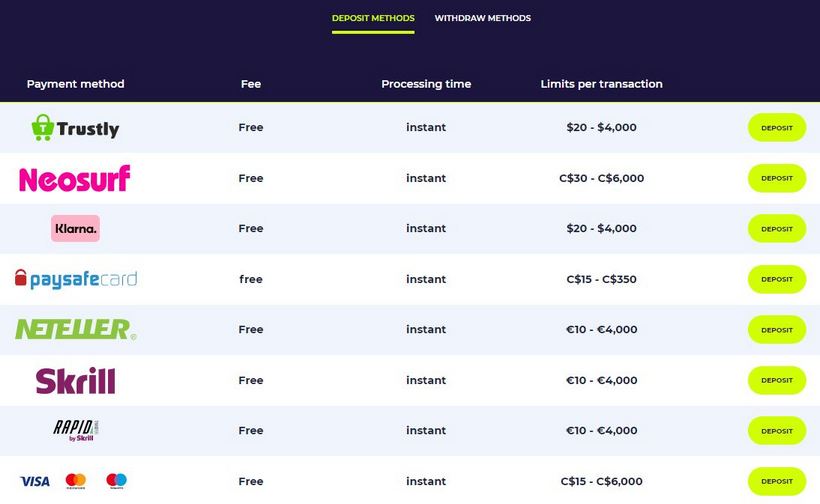820x504 pixels.
Task: Select the C$15 - C$350 limit text
Action: tap(601, 279)
